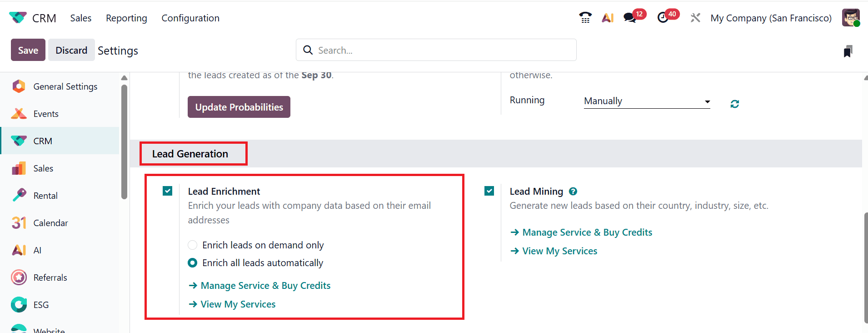Click the refresh icon next to Manually

pos(735,104)
